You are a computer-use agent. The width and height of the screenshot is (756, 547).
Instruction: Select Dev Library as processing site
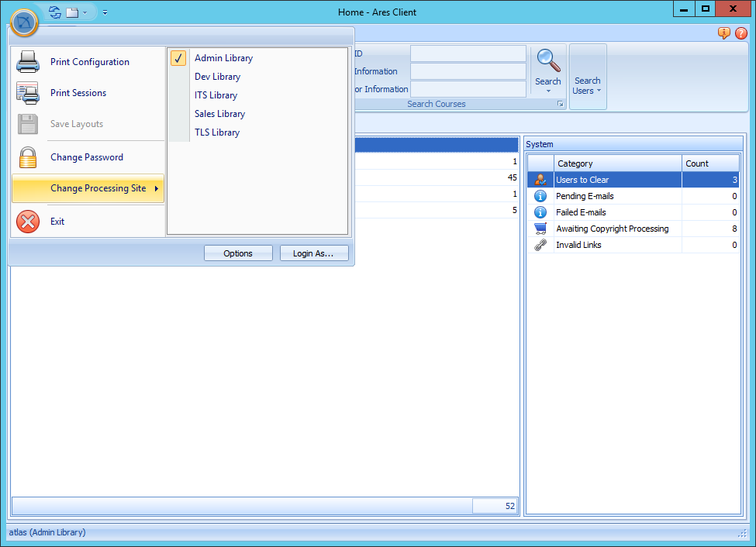point(217,77)
